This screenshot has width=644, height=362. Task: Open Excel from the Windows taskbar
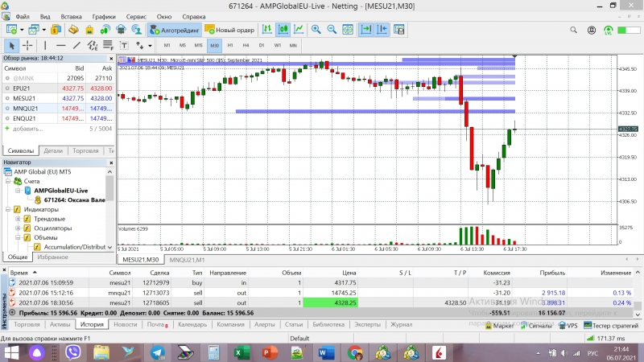click(x=242, y=352)
